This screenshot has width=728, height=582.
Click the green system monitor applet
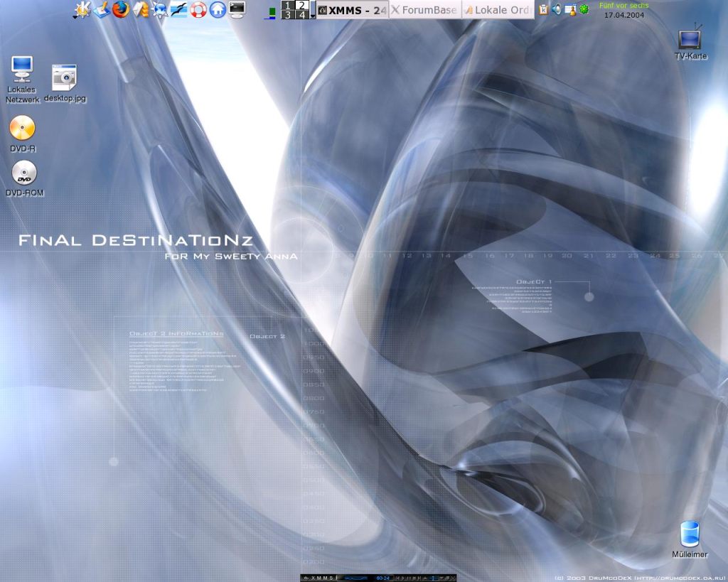tap(271, 13)
